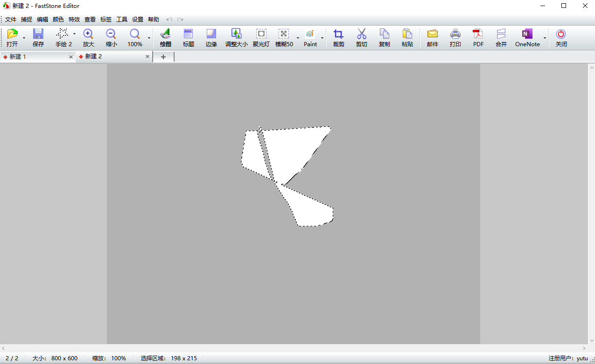595x364 pixels.
Task: Click the Undo arrow in menu bar
Action: click(169, 20)
